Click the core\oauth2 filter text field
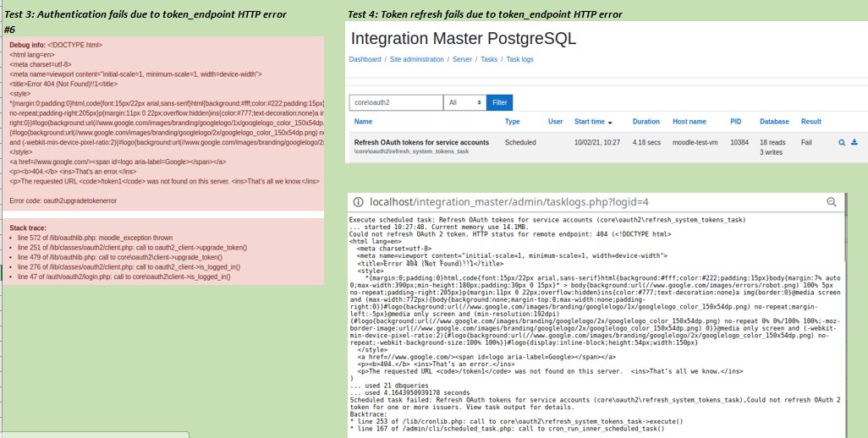The image size is (868, 438). coord(397,102)
